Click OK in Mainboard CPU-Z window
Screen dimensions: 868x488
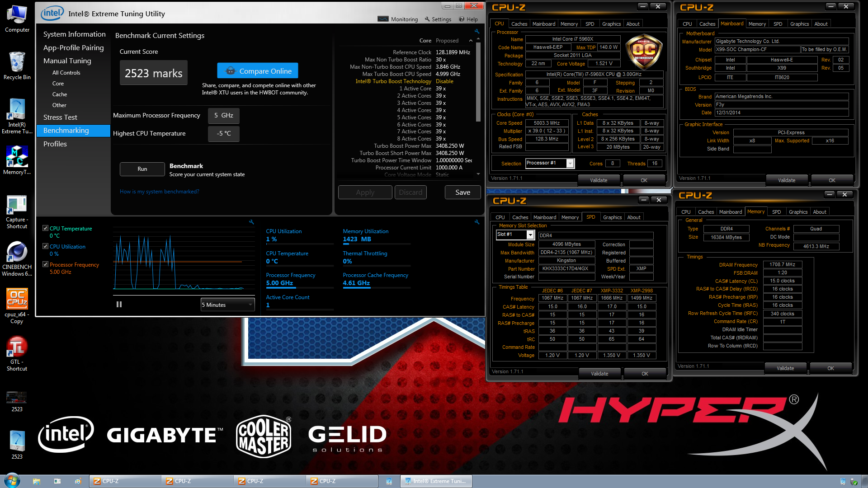(832, 180)
